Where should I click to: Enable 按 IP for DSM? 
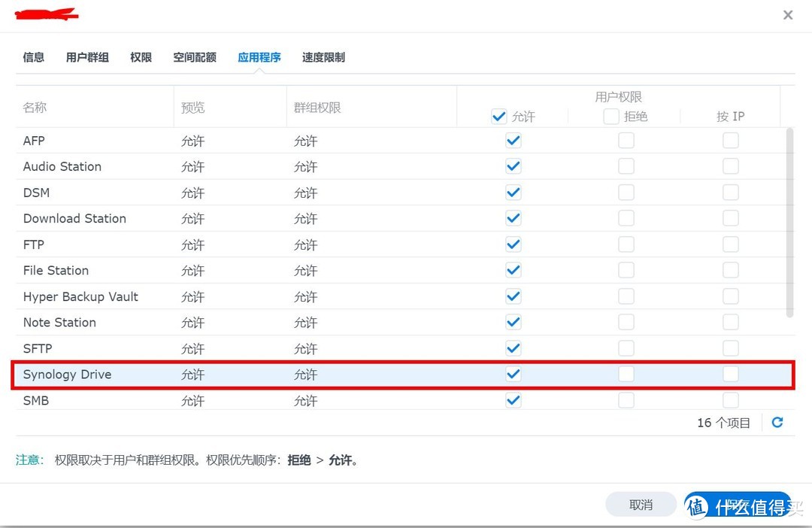tap(731, 193)
